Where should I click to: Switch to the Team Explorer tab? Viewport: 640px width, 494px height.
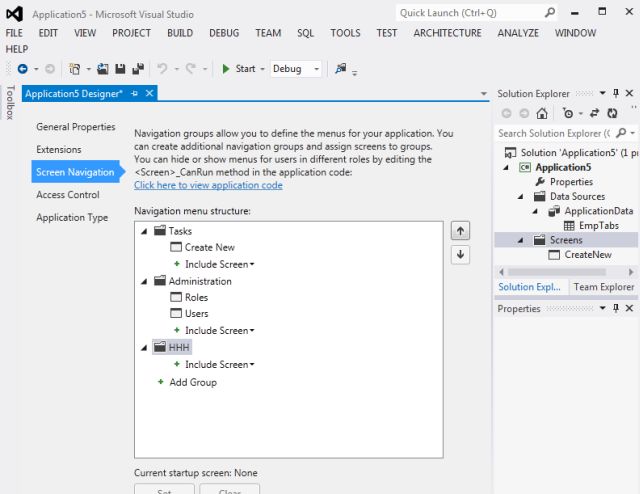coord(602,287)
